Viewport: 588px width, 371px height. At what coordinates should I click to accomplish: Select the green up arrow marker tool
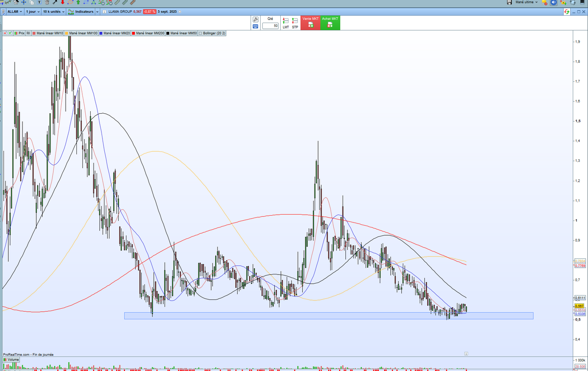(78, 2)
